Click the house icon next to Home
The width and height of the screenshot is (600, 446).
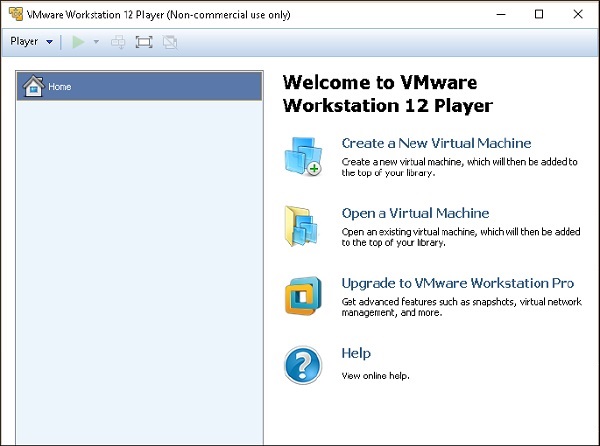pyautogui.click(x=32, y=86)
